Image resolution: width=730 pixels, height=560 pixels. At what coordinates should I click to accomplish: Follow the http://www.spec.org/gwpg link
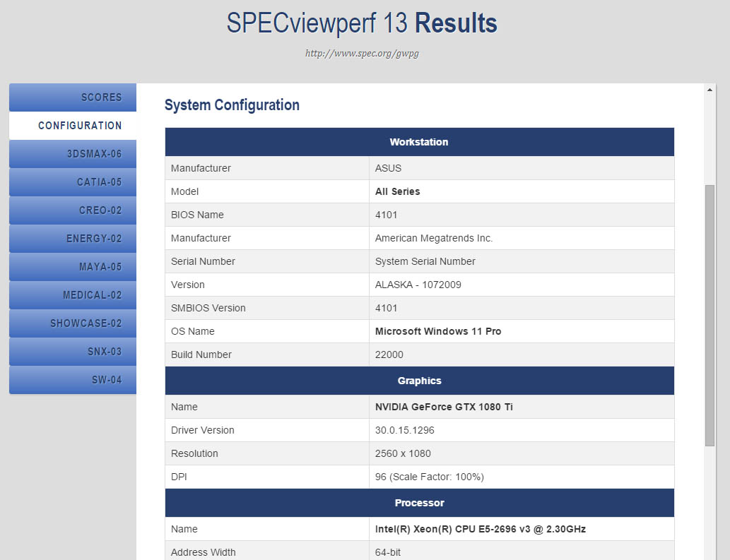[362, 54]
